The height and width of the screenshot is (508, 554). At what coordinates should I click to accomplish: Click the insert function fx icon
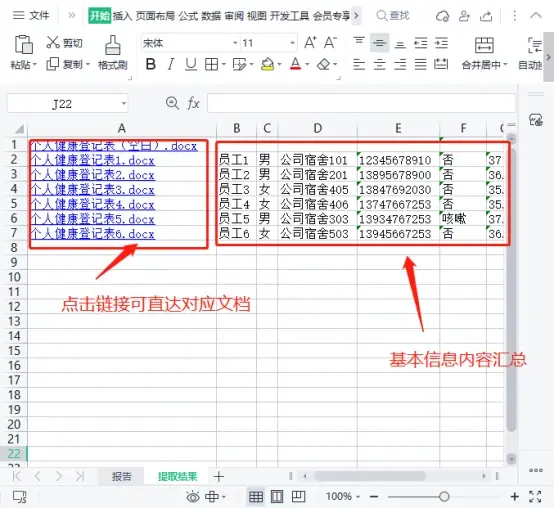pyautogui.click(x=193, y=104)
